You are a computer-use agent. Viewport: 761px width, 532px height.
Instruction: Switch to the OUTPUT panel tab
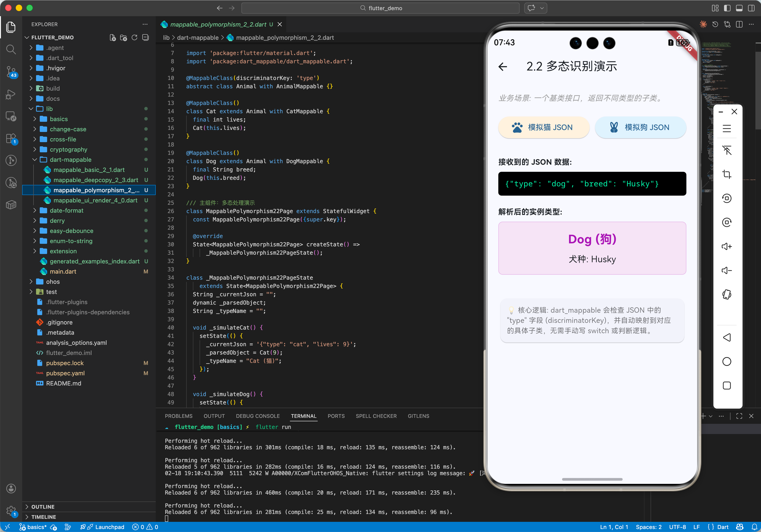[214, 416]
